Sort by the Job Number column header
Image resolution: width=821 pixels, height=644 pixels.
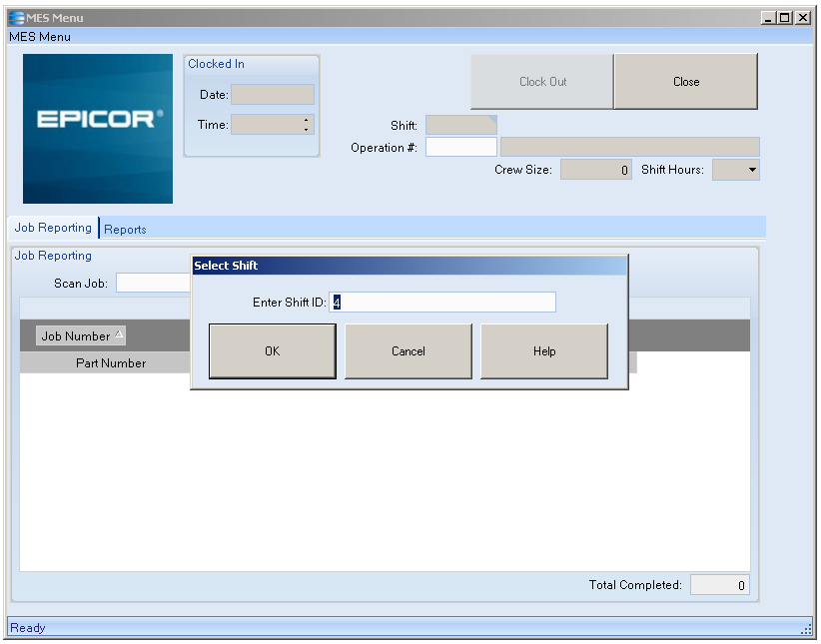(81, 335)
